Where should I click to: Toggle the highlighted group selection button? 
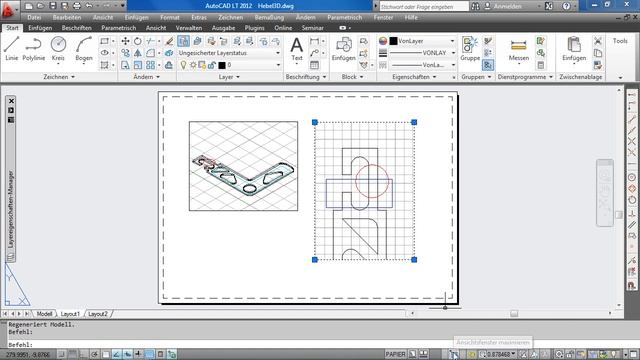click(x=488, y=65)
